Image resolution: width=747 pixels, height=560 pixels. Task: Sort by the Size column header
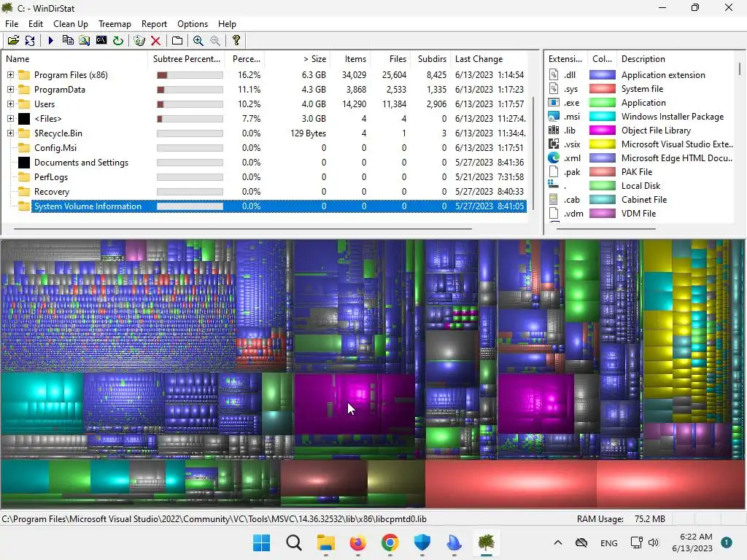tap(297, 59)
